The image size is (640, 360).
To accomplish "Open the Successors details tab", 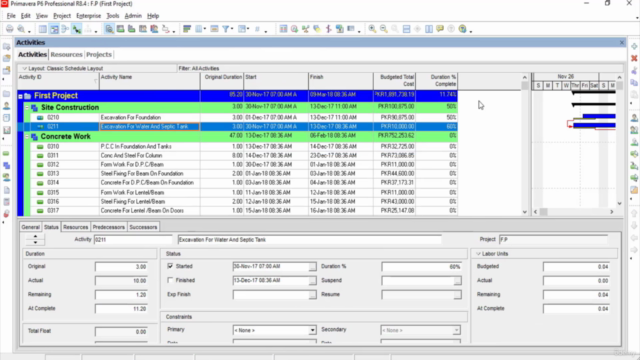I will point(143,227).
